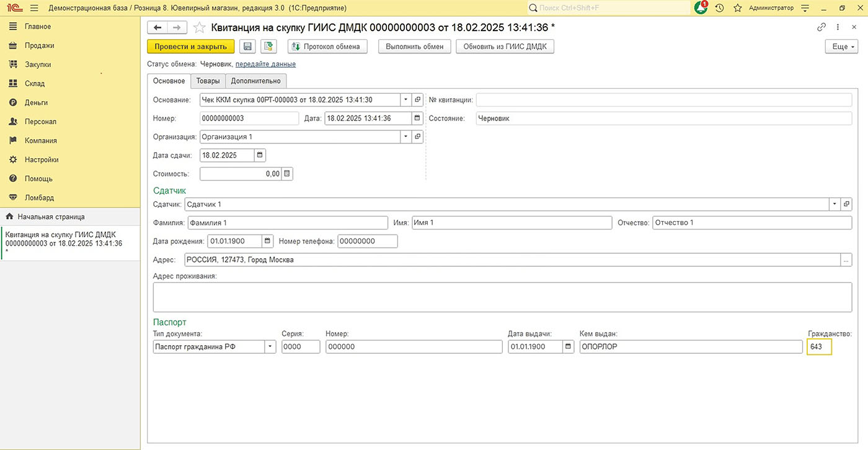Open the Главное section in sidebar
The image size is (868, 450).
[70, 27]
